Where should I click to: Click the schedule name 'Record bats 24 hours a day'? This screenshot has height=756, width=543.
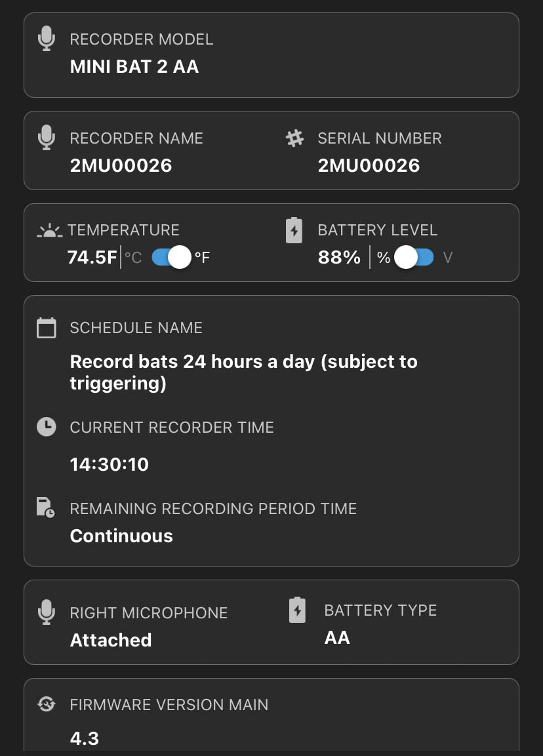tap(243, 372)
